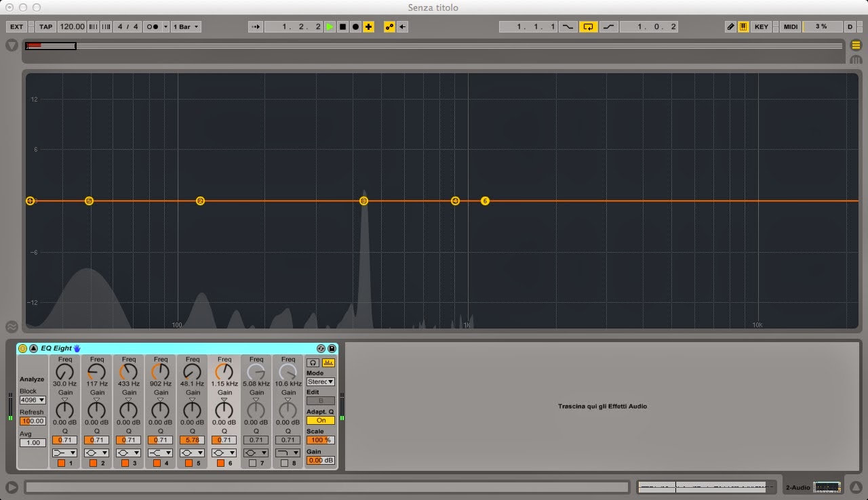Click the output Gain 0.00 dB slider
Image resolution: width=868 pixels, height=500 pixels.
320,461
